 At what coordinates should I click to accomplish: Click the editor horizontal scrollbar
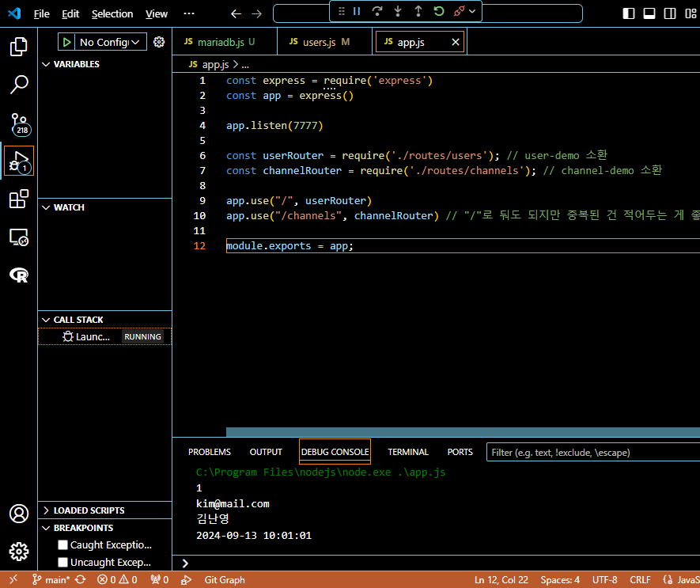click(463, 432)
